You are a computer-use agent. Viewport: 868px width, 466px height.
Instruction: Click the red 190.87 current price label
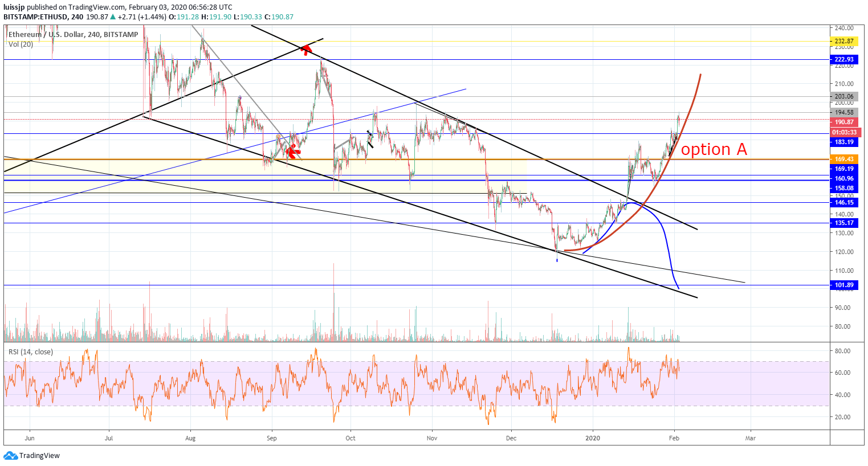coord(843,122)
